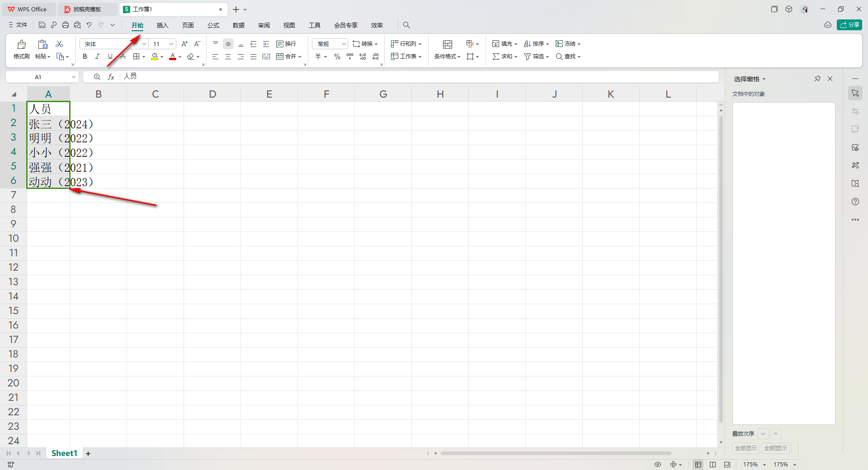Click the Save icon in quick access bar
This screenshot has height=470, width=868.
tap(42, 25)
